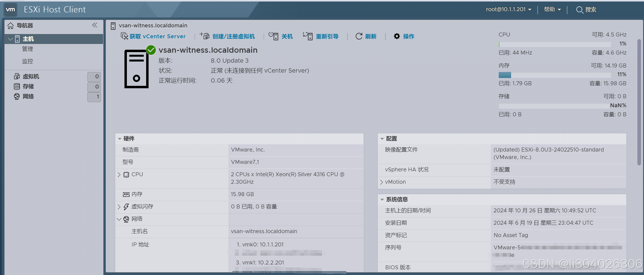Viewport: 644px width, 275px height.
Task: Open the Help (帮助) dropdown menu
Action: coord(552,9)
